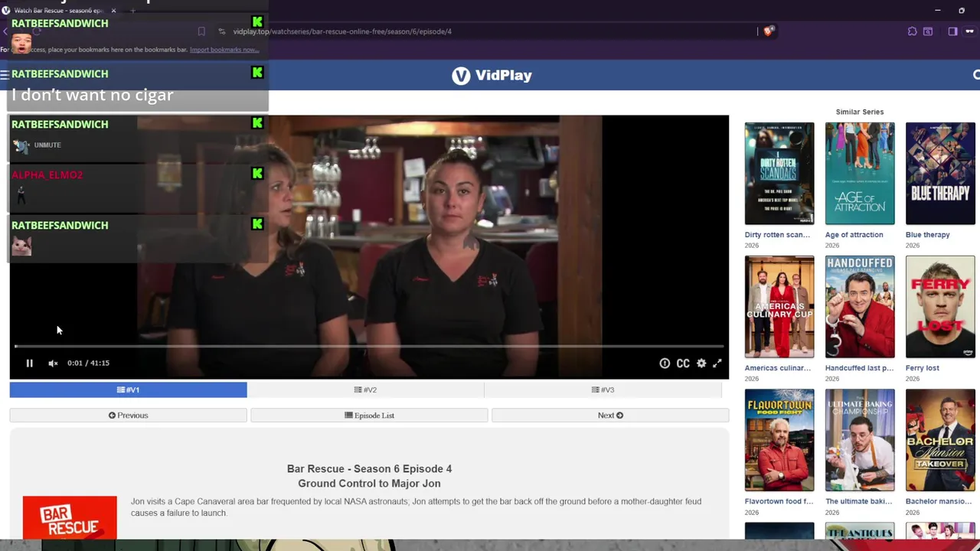The width and height of the screenshot is (980, 551).
Task: Go to Previous episode
Action: click(x=128, y=416)
